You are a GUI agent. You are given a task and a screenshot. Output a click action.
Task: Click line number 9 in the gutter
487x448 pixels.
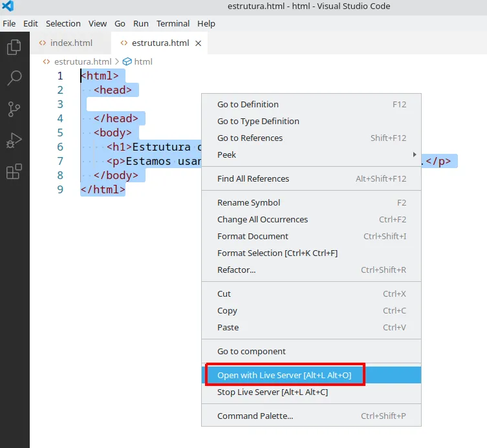(60, 189)
